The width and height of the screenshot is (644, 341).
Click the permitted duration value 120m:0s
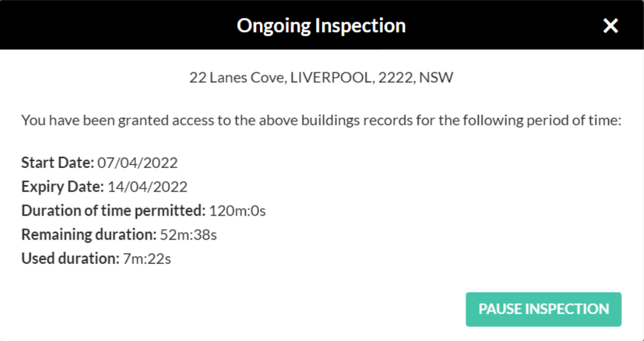238,211
